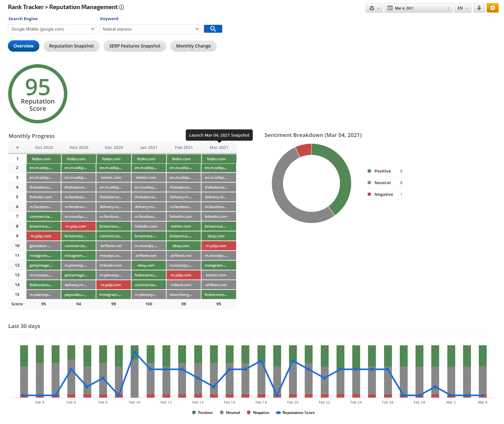Open the cube project selector
This screenshot has height=424, width=504.
coord(374,8)
